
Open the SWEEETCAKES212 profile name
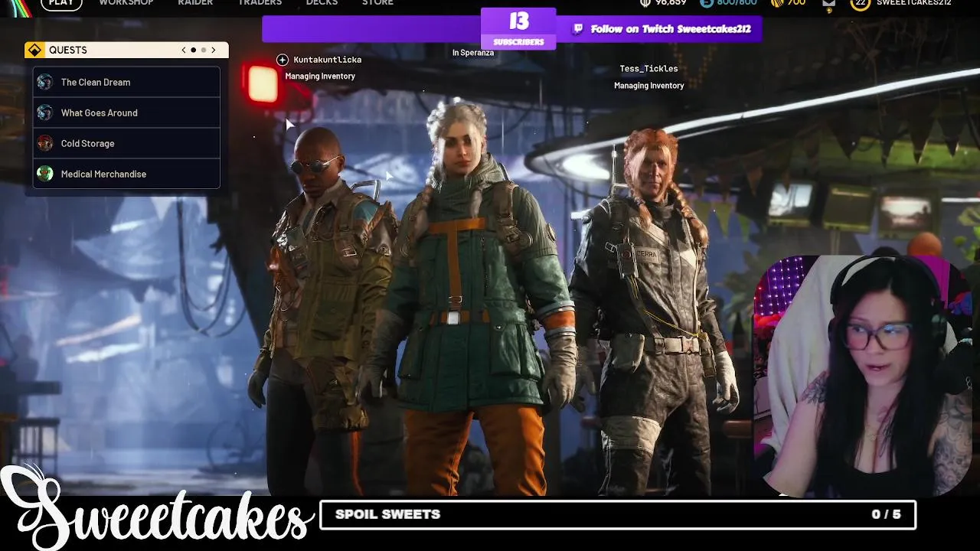914,3
